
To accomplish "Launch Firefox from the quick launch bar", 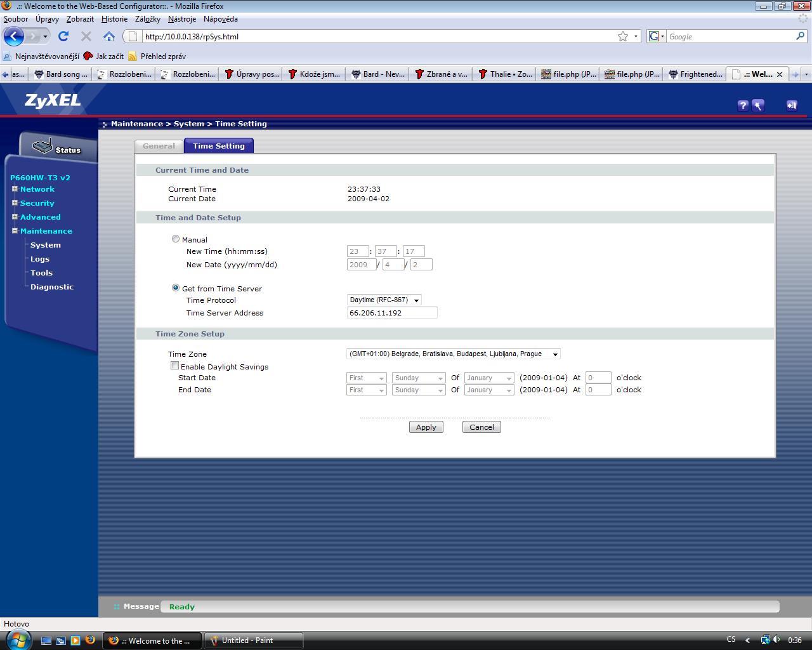I will click(x=90, y=640).
